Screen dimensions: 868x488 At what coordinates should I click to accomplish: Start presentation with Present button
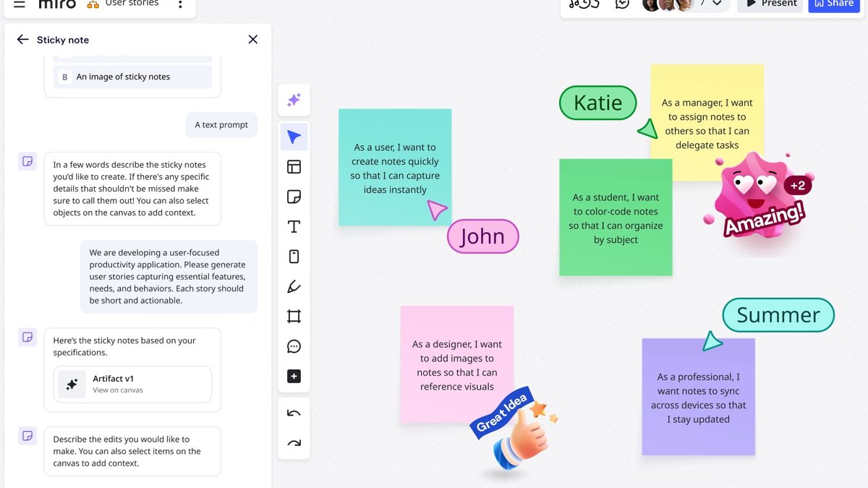771,4
